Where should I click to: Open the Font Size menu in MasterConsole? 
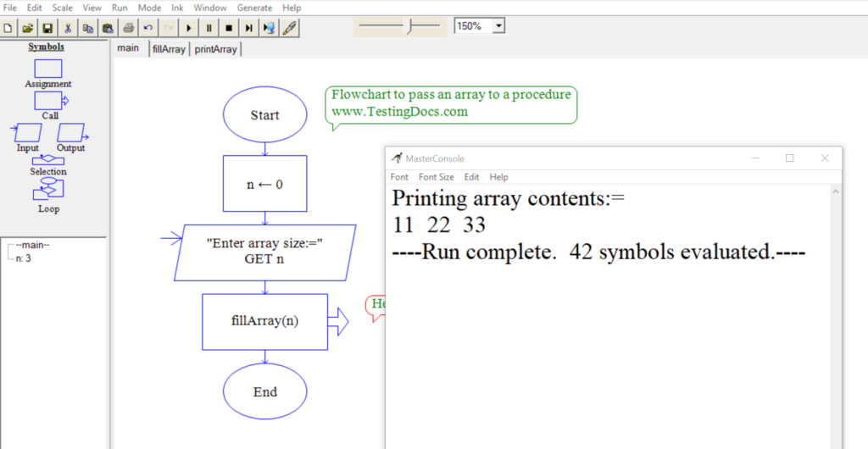tap(436, 177)
